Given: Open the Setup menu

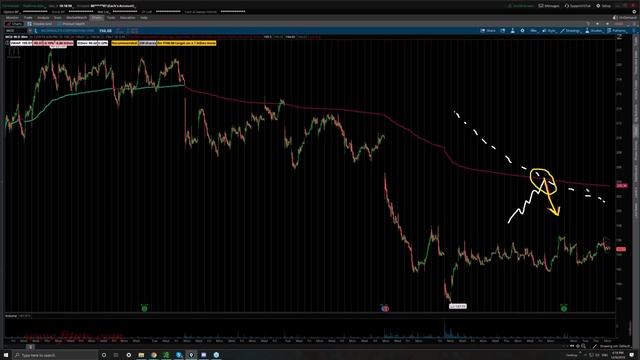Looking at the screenshot, I should point(604,6).
